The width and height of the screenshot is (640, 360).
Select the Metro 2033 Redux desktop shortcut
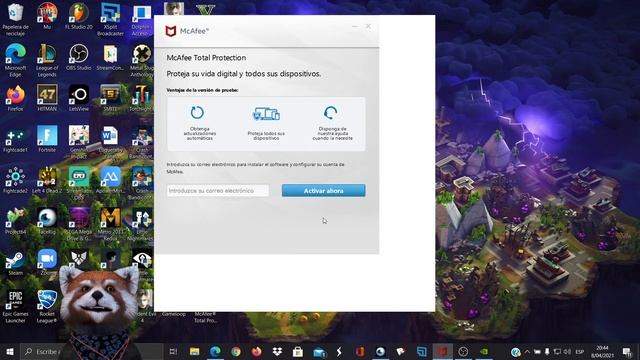110,224
